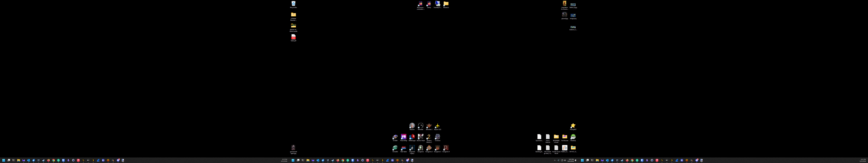868x163 pixels.
Task: Launch the Hogwarts Legacy shortcut
Action: [412, 150]
